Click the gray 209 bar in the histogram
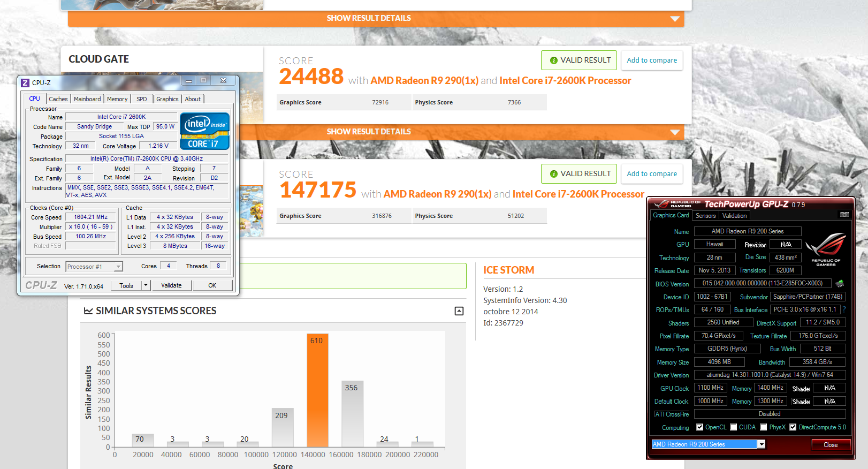The image size is (868, 469). click(x=281, y=427)
